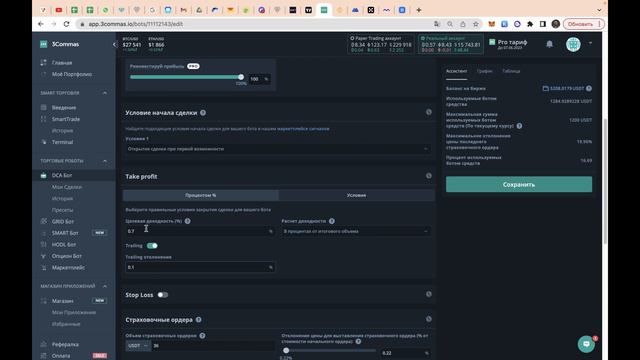Image resolution: width=640 pixels, height=360 pixels.
Task: Click help icon beside Объем страховочных ордеров
Action: pyautogui.click(x=202, y=336)
